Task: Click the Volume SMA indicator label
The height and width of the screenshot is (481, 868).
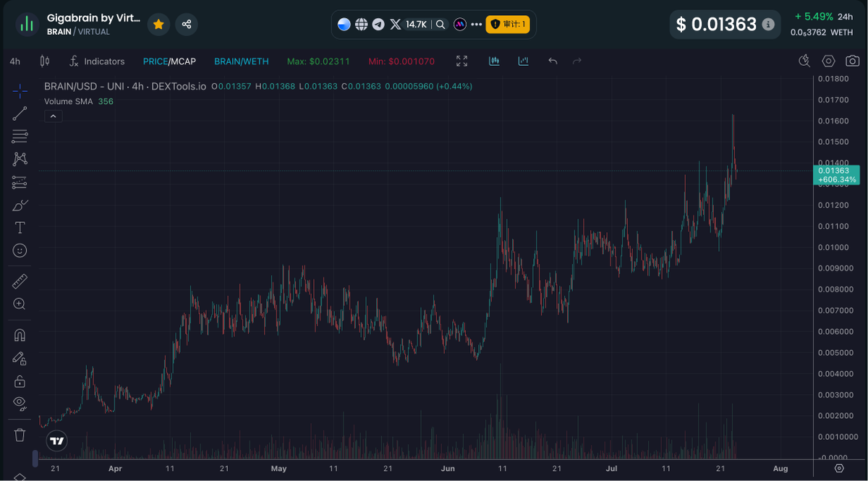Action: [x=69, y=101]
